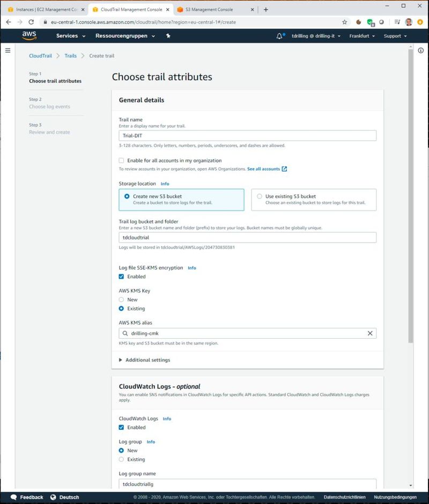This screenshot has width=429, height=504.
Task: Uncheck SSE-KMS encryption Enabled checkbox
Action: tap(121, 276)
